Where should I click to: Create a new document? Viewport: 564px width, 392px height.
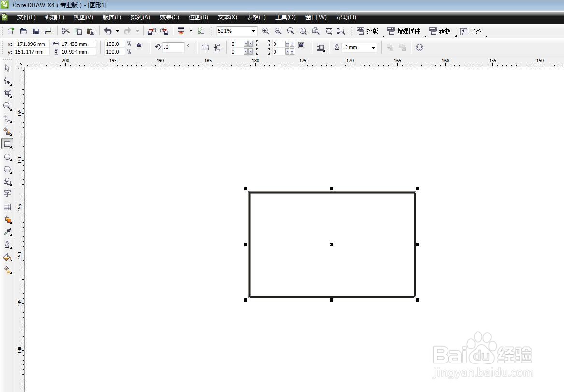pyautogui.click(x=11, y=31)
